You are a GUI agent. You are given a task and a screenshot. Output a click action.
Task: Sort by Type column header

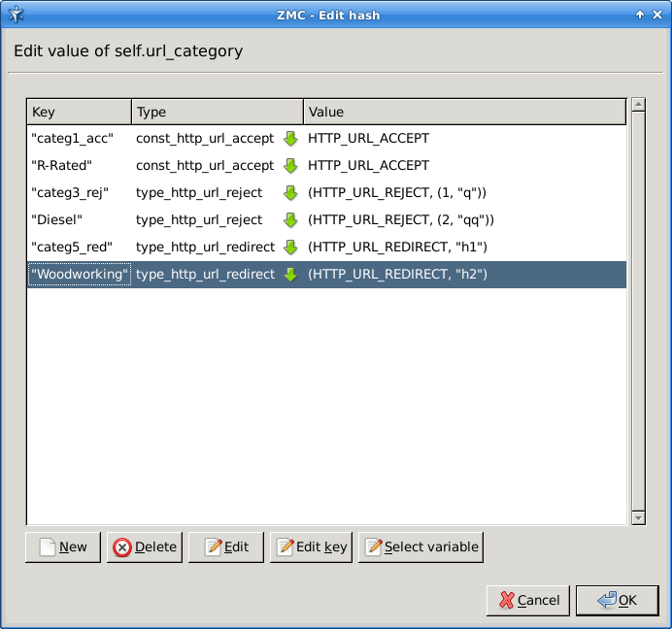(218, 112)
